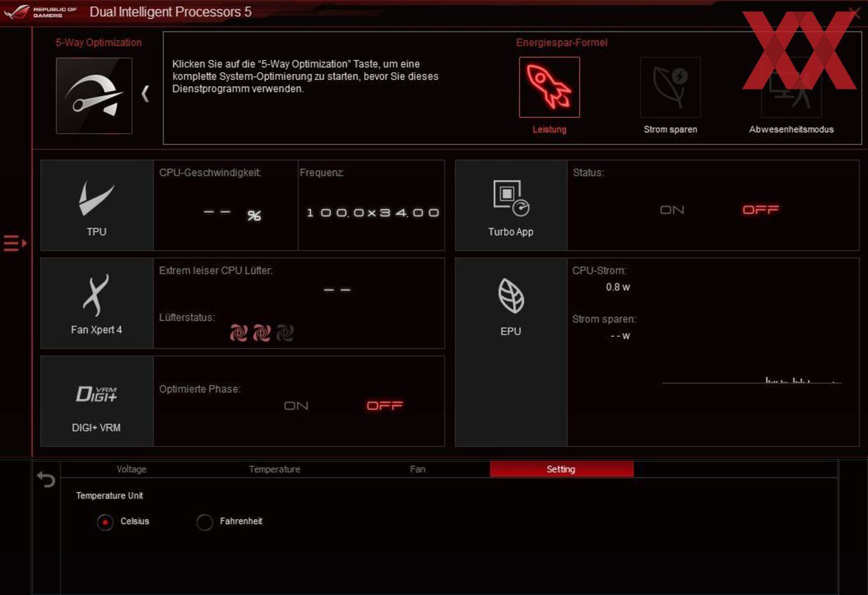The width and height of the screenshot is (868, 595).
Task: Click the back arrow icon near Voltage
Action: pyautogui.click(x=46, y=479)
